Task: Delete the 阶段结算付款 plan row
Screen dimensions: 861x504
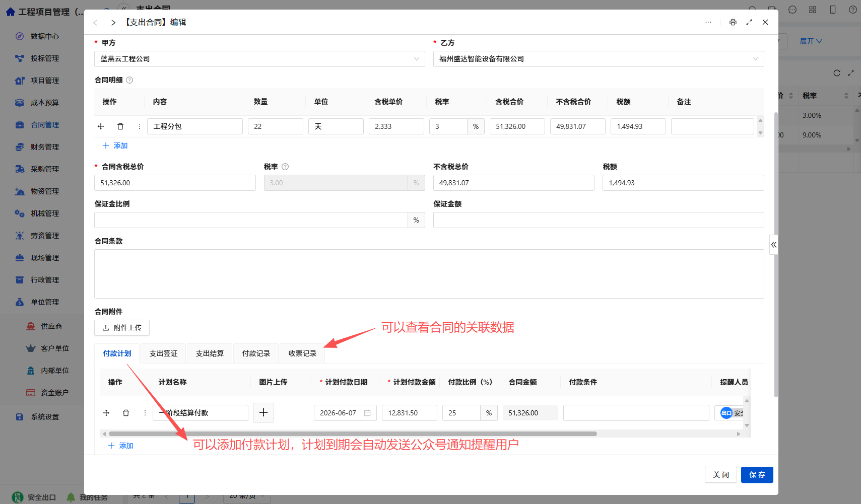Action: click(126, 413)
